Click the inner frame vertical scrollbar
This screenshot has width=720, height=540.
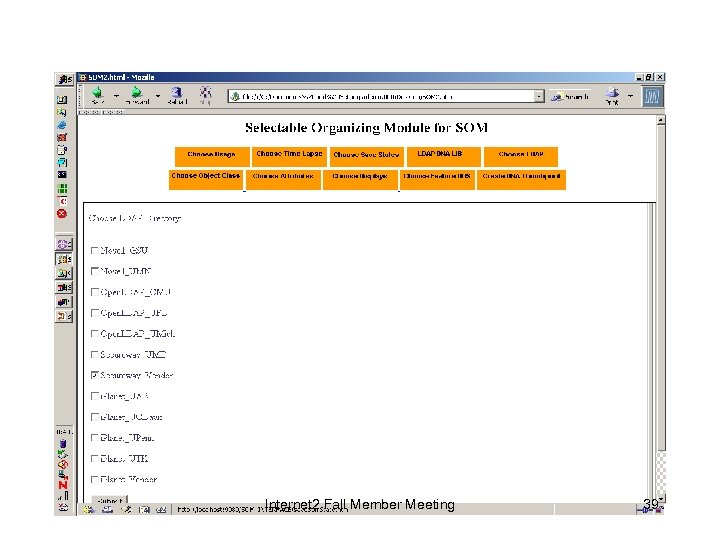[x=649, y=353]
